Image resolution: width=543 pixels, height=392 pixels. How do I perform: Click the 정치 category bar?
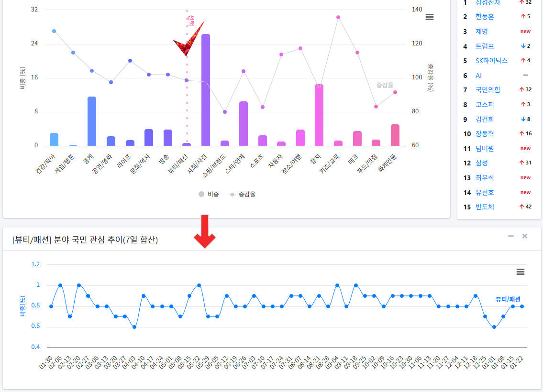[x=319, y=115]
